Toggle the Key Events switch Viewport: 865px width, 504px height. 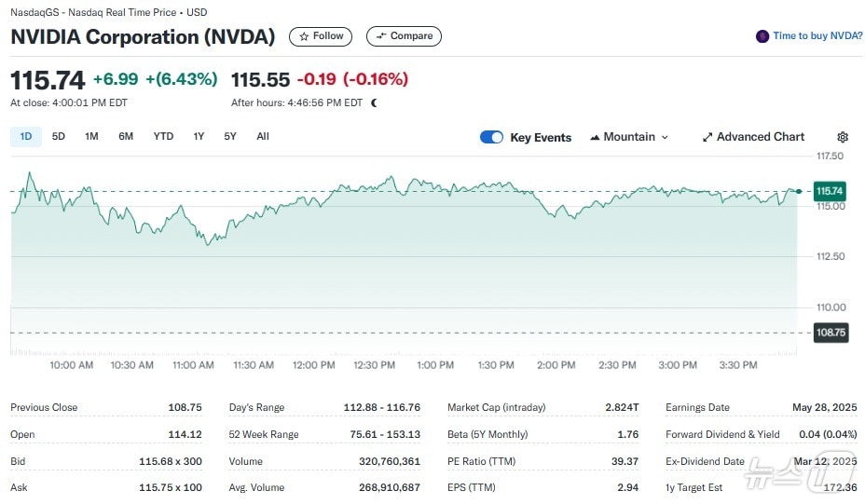click(491, 137)
